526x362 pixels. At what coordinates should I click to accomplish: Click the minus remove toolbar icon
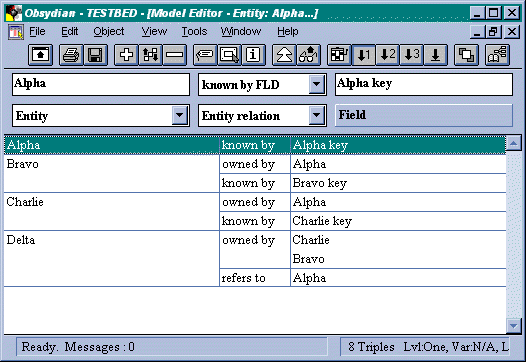tap(174, 55)
